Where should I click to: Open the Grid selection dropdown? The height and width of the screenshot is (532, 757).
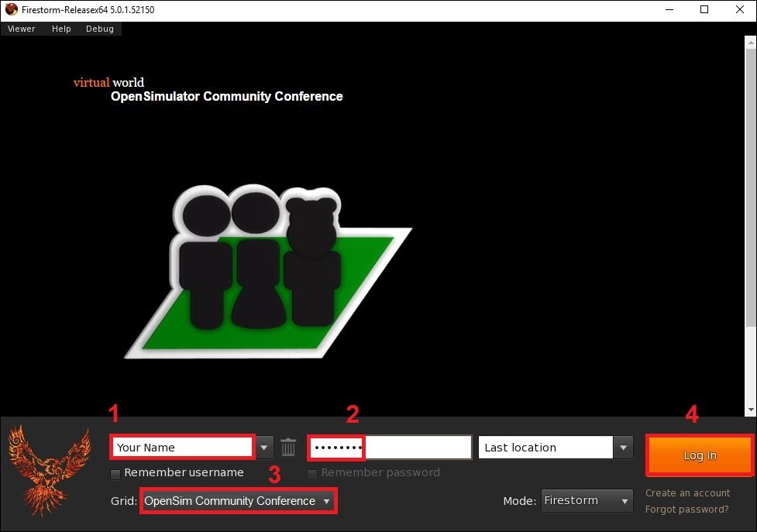[238, 501]
